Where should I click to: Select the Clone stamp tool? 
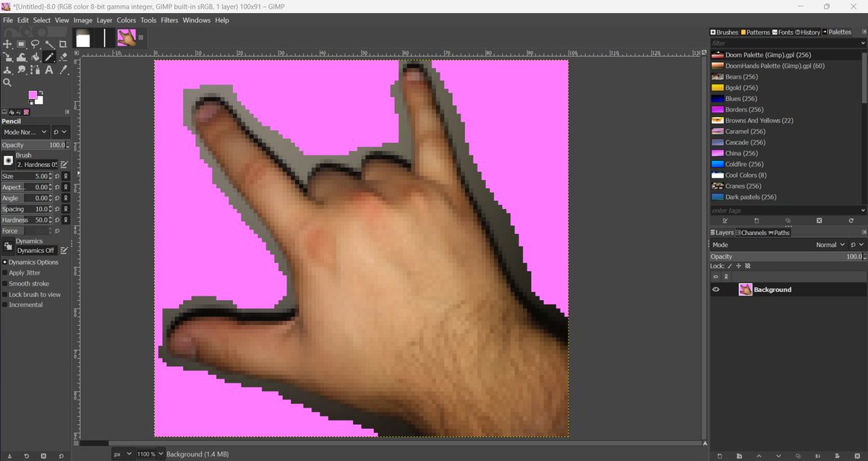[x=7, y=70]
